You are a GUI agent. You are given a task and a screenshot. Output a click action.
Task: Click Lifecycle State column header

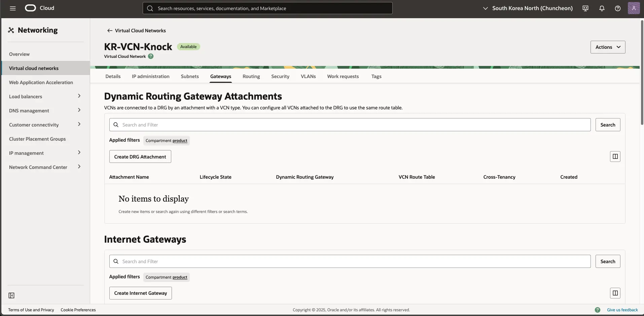(x=215, y=177)
